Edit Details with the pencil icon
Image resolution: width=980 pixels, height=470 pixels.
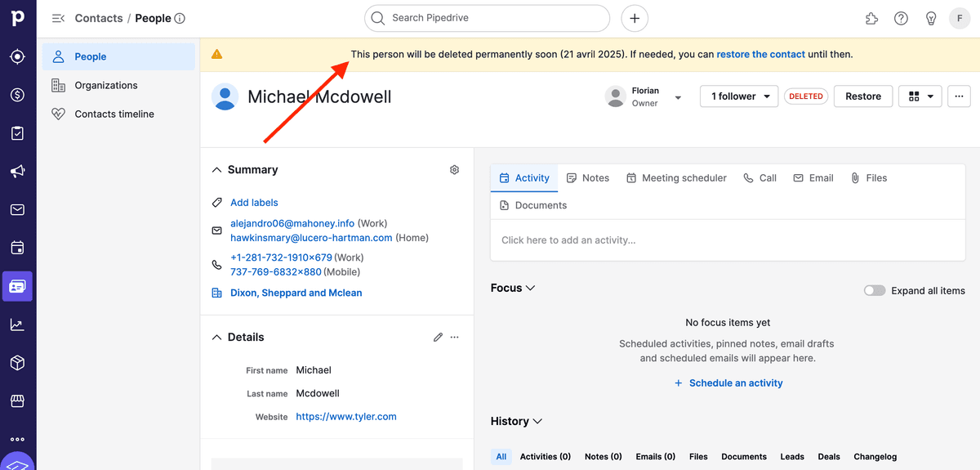click(x=439, y=337)
